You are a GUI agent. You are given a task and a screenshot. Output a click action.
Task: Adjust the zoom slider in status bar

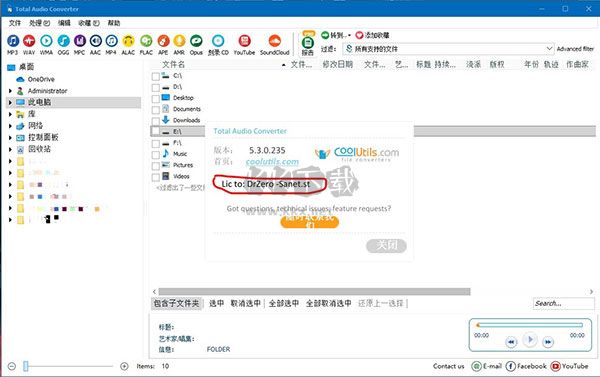point(26,366)
